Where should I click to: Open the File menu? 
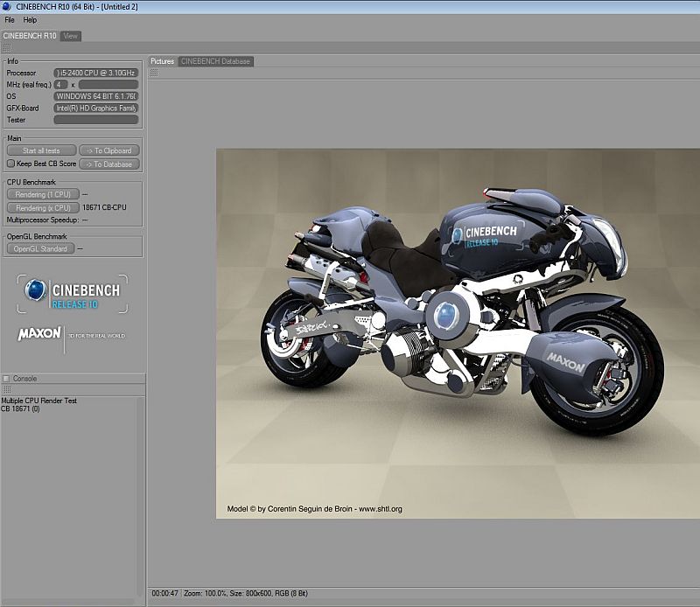10,19
